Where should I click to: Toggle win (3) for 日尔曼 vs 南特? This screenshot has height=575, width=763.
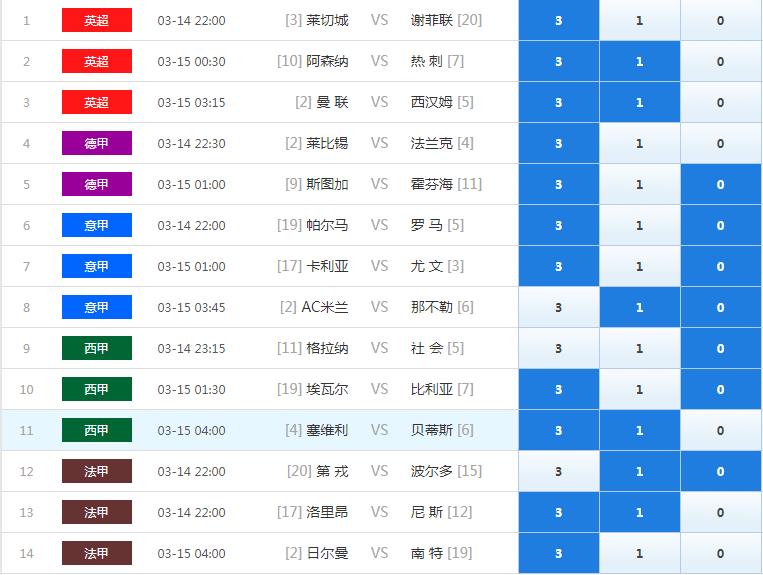[559, 553]
